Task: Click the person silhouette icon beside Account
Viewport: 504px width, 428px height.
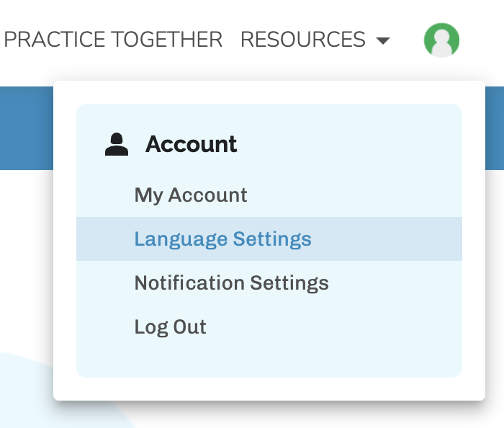Action: coord(116,145)
